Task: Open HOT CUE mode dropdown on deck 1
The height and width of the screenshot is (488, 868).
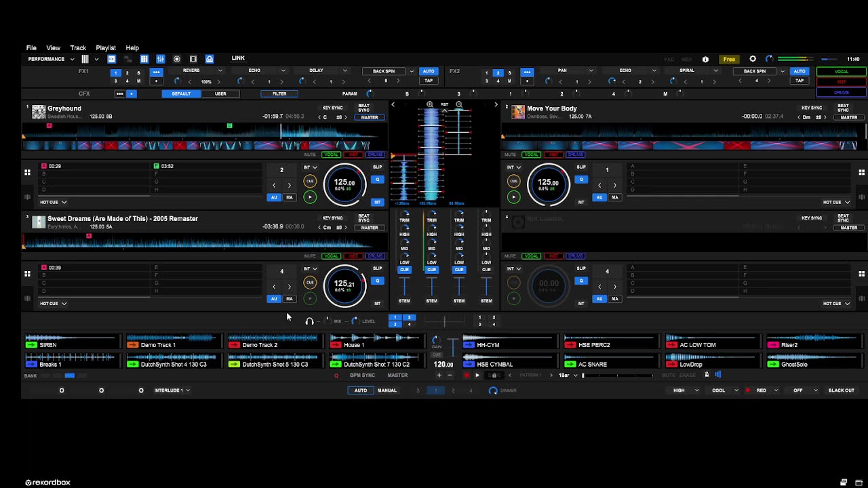Action: point(53,202)
